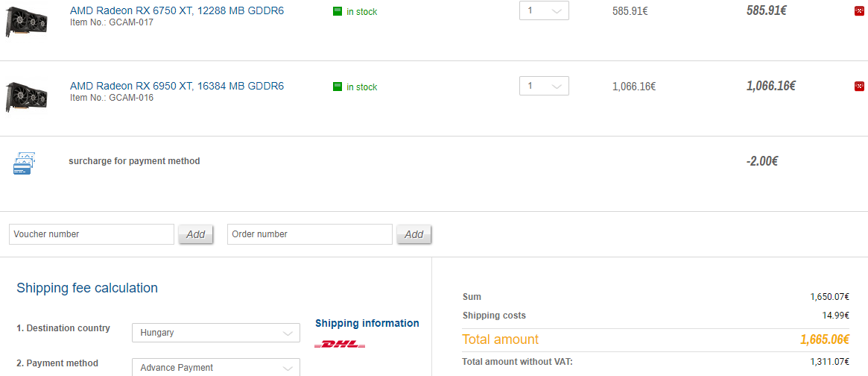Open quantity dropdown for RX 6750 XT

click(x=544, y=10)
